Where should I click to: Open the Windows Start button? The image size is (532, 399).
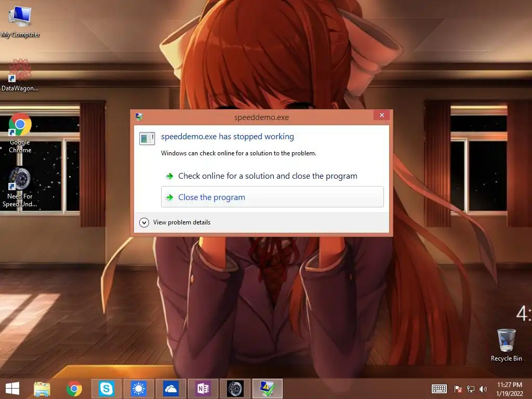tap(12, 389)
